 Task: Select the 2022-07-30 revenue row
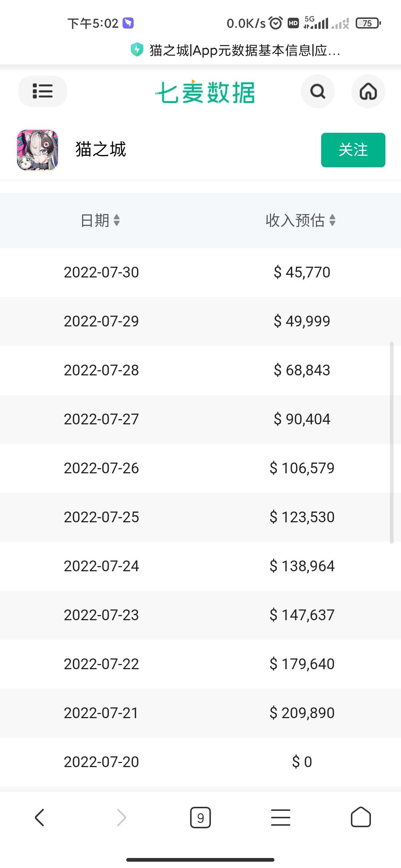[200, 272]
